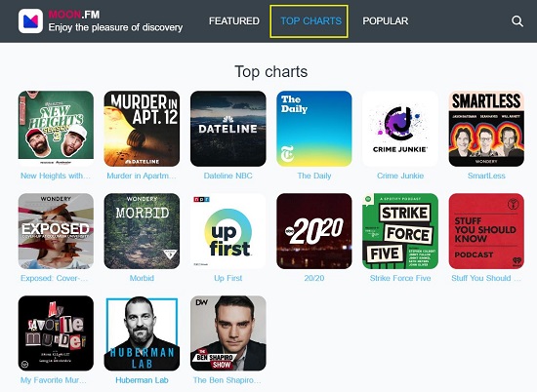The width and height of the screenshot is (537, 392).
Task: Follow the Dateline NBC title link
Action: pyautogui.click(x=228, y=176)
